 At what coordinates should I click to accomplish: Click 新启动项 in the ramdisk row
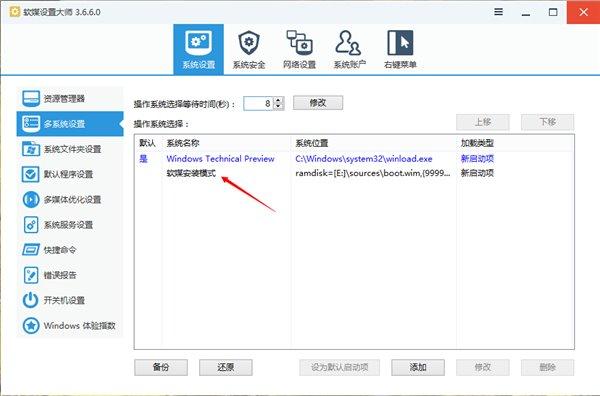click(477, 173)
